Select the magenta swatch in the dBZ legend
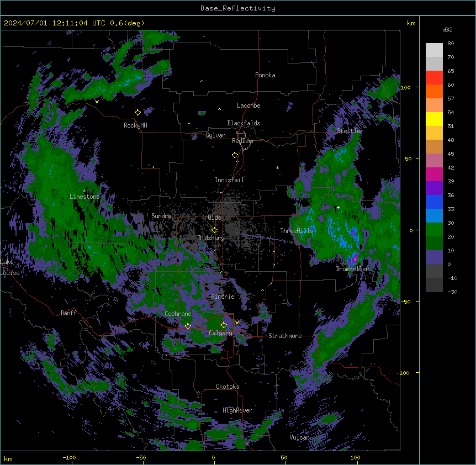The width and height of the screenshot is (476, 465). [434, 174]
